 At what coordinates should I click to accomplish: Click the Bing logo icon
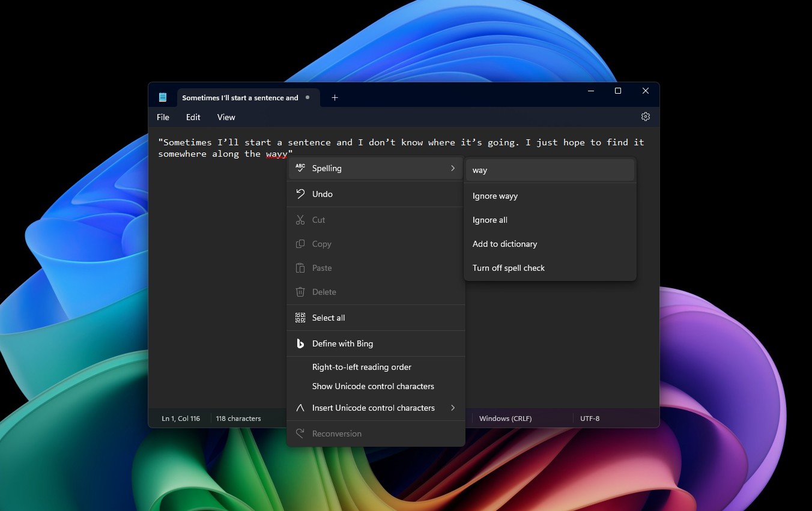pyautogui.click(x=300, y=343)
